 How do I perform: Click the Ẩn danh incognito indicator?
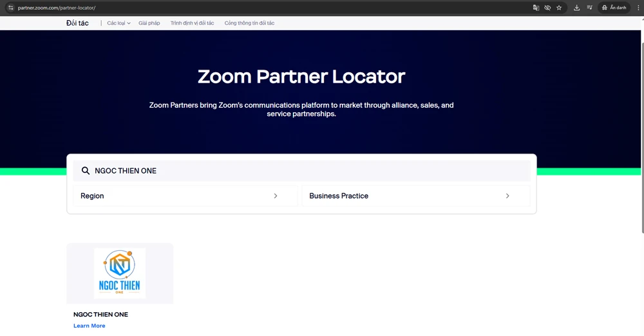pos(614,8)
